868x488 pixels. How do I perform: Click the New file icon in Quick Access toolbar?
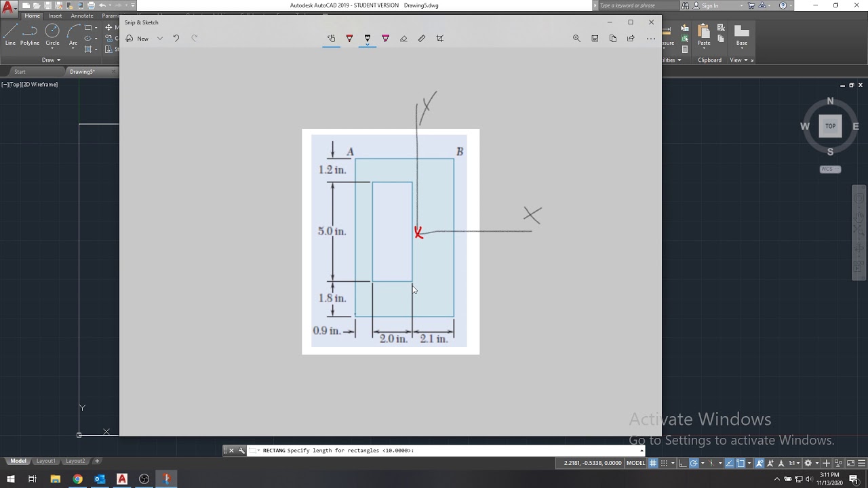click(26, 5)
